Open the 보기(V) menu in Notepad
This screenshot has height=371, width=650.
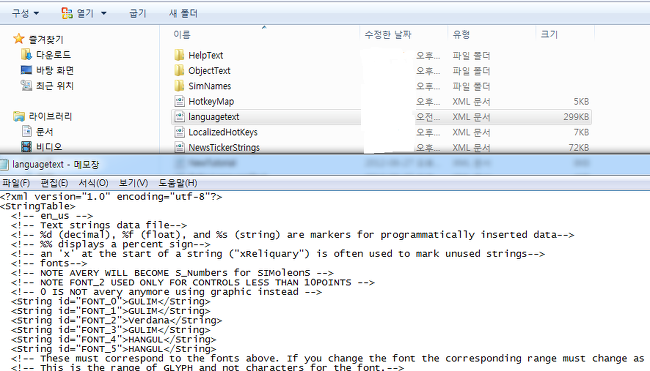(x=133, y=183)
